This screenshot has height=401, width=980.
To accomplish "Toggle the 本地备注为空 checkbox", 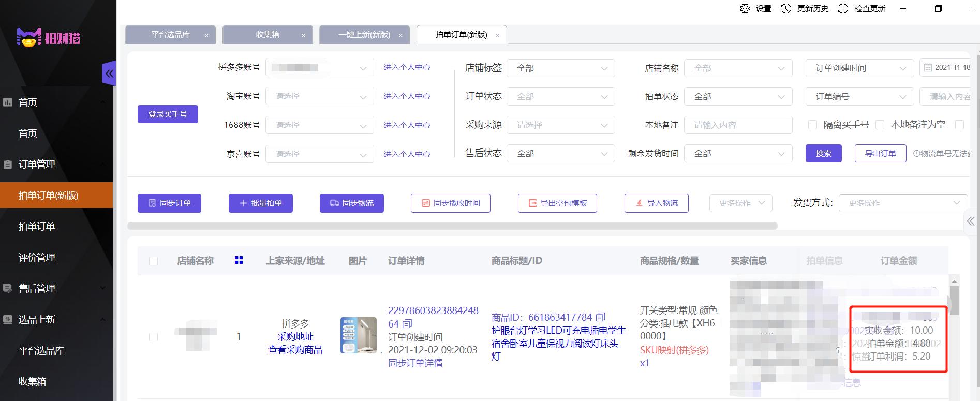I will 880,125.
